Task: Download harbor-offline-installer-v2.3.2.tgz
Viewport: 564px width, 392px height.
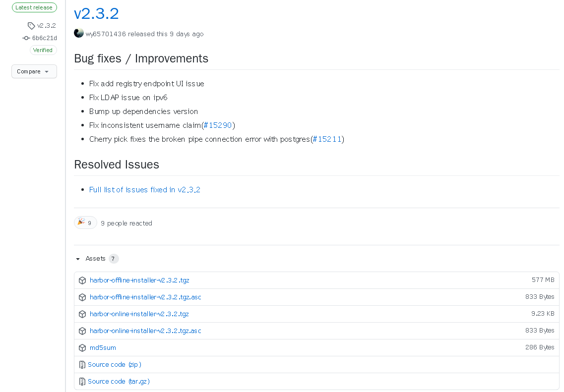Action: tap(139, 280)
